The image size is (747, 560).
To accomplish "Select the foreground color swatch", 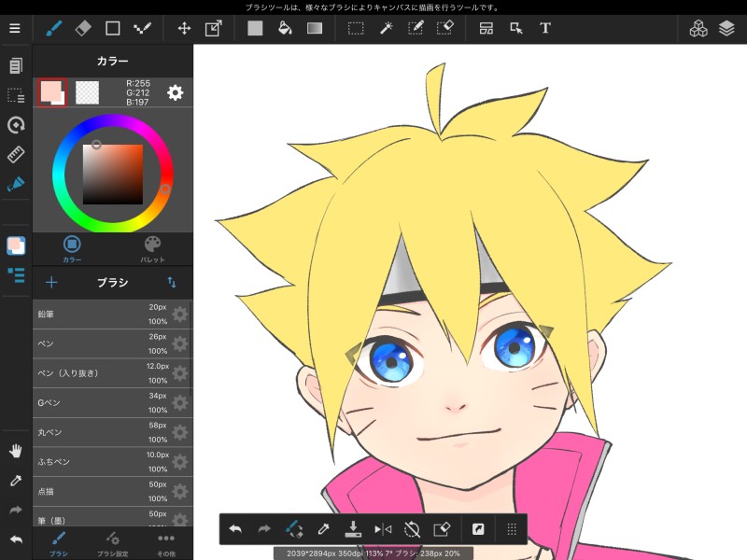I will [x=52, y=92].
